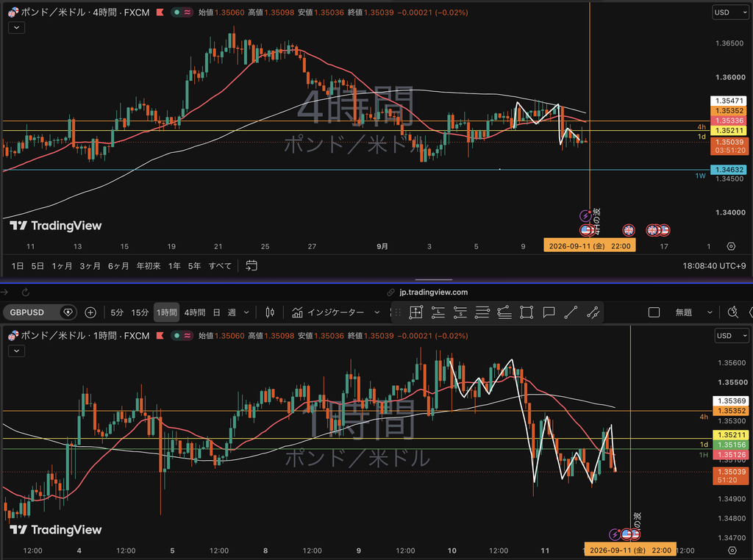Expand the upper chart legend collapse chevron

17,28
